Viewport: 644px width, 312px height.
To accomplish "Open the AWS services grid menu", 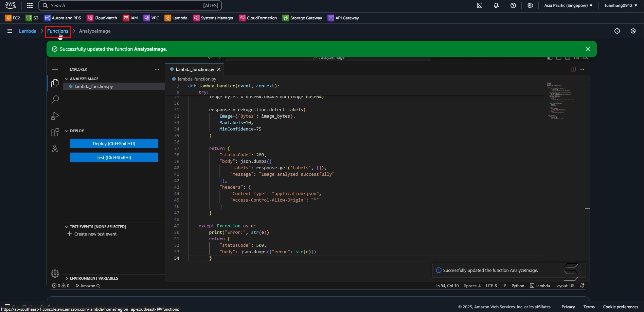I will pos(30,5).
